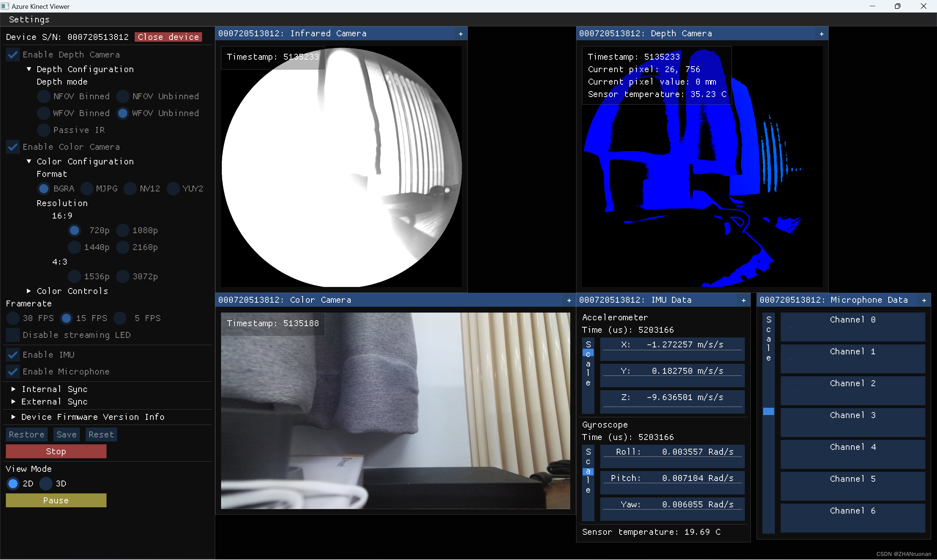This screenshot has height=560, width=937.
Task: Maximize the Color Camera pane with plus icon
Action: pos(569,300)
